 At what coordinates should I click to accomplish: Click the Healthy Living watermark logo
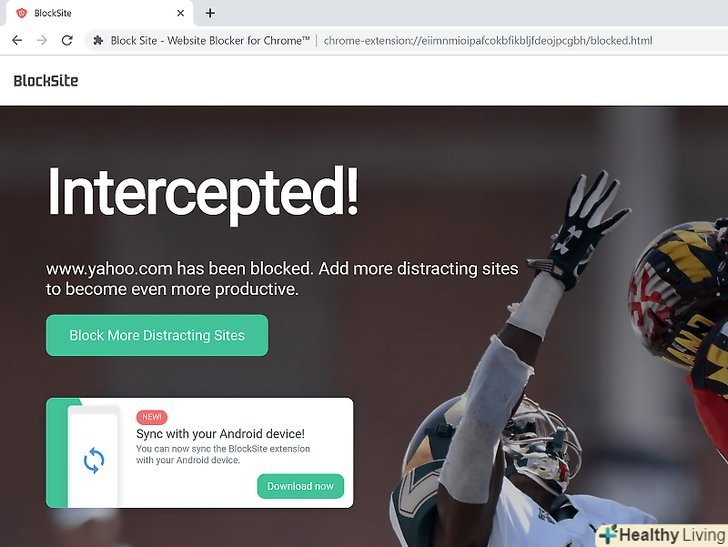(x=662, y=535)
